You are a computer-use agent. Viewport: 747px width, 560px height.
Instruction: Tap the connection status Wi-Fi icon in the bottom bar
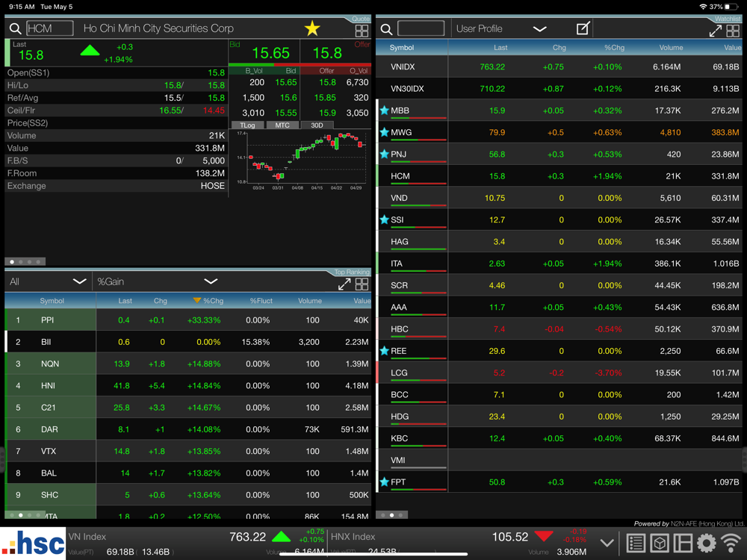click(731, 543)
